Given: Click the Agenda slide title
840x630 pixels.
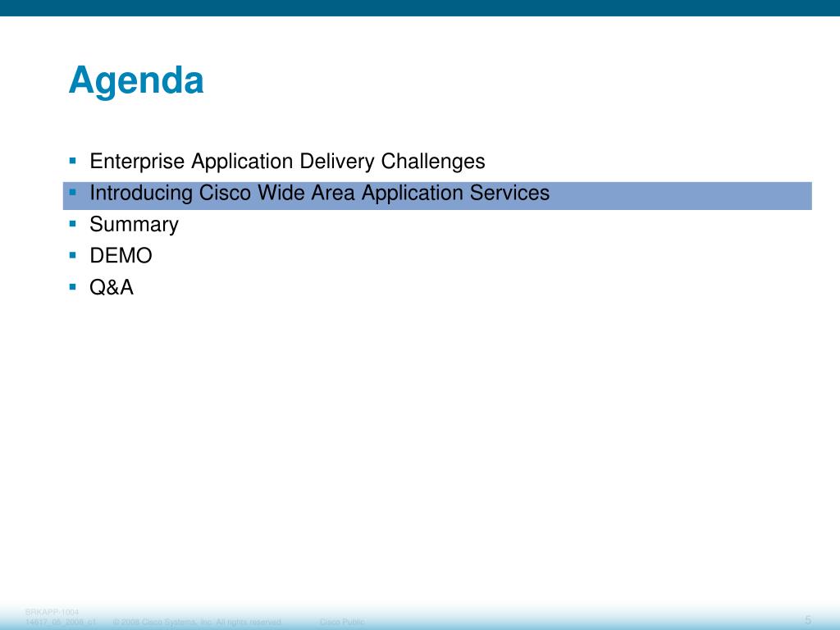Looking at the screenshot, I should (x=136, y=81).
